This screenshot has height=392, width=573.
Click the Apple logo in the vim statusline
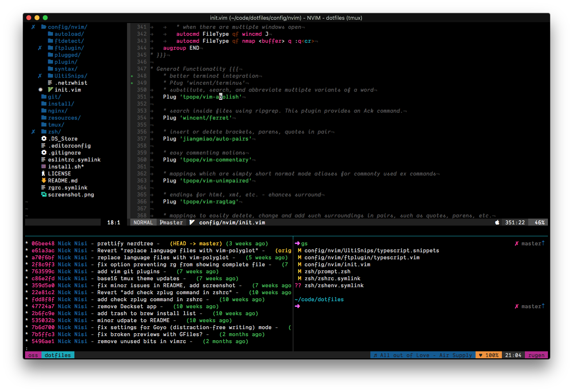497,222
